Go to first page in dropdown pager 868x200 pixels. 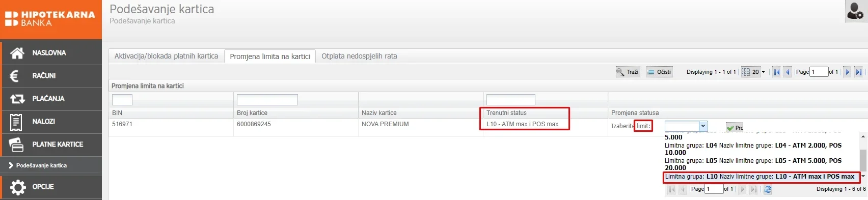[x=671, y=189]
